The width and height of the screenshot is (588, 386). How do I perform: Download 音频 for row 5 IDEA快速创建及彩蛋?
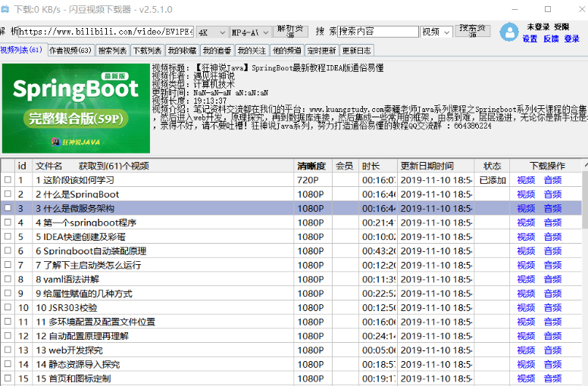(552, 237)
